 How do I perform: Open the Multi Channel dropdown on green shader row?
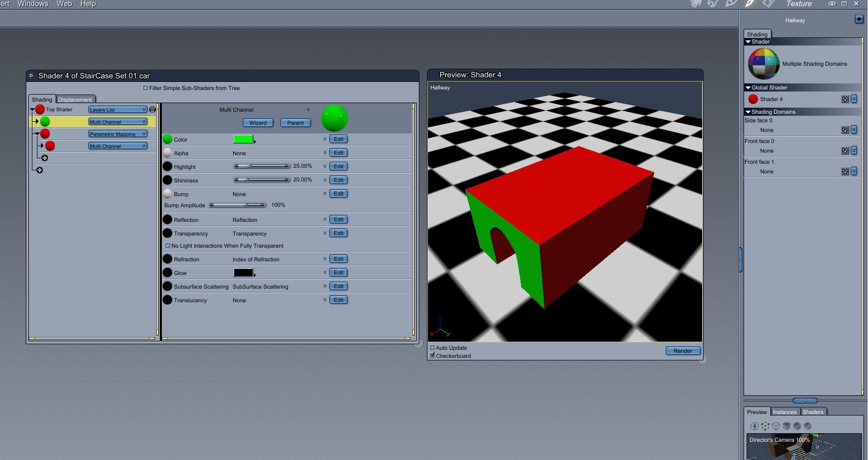(x=117, y=121)
